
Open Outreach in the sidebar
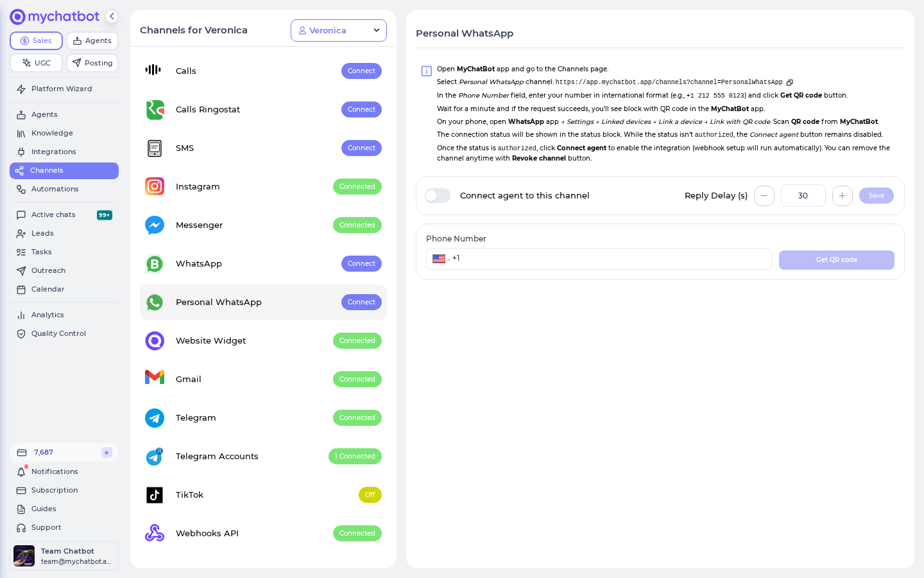pos(64,271)
